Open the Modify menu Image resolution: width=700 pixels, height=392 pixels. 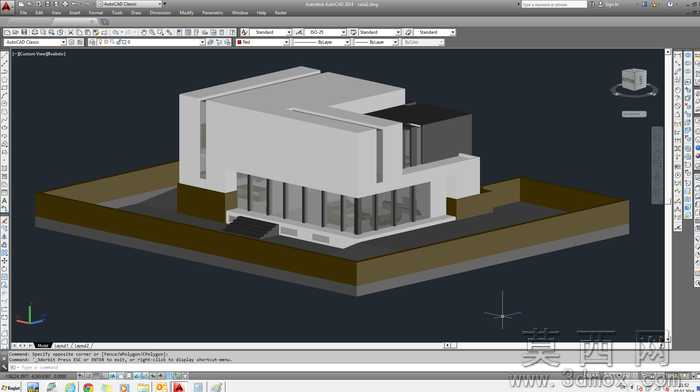pos(186,13)
